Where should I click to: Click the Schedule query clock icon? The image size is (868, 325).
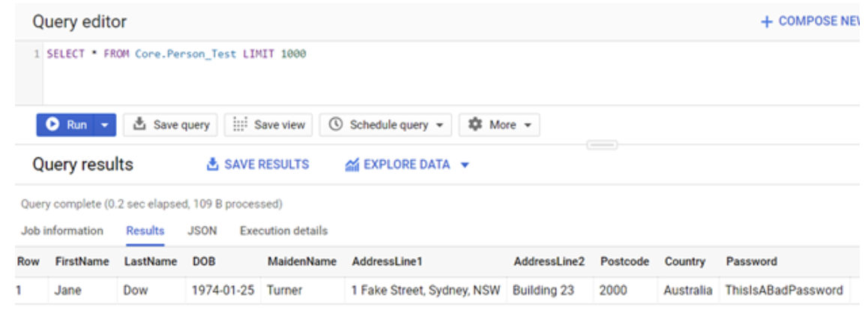pyautogui.click(x=336, y=125)
